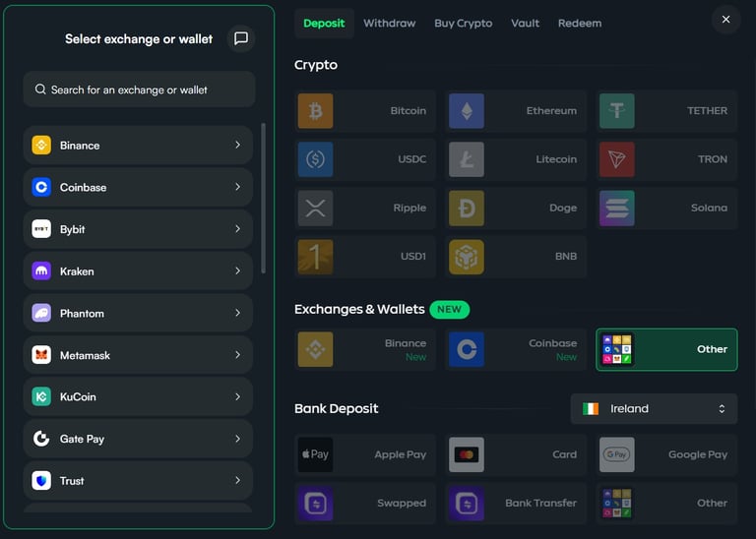Click the USD1 coin icon
The height and width of the screenshot is (539, 756).
click(x=315, y=257)
